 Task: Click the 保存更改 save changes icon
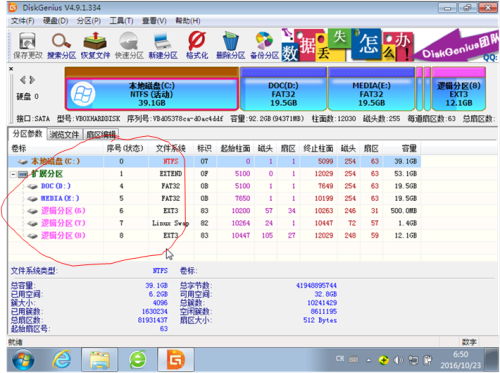coord(28,46)
